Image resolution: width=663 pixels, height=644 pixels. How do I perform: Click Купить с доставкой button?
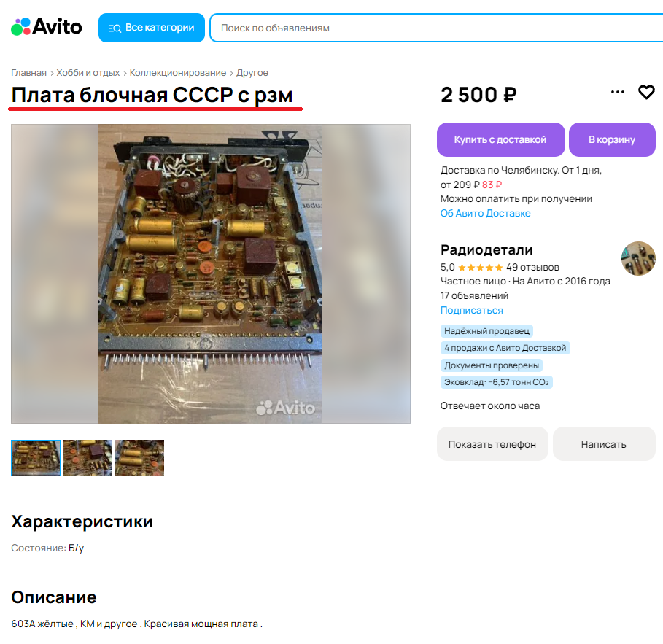pyautogui.click(x=500, y=139)
